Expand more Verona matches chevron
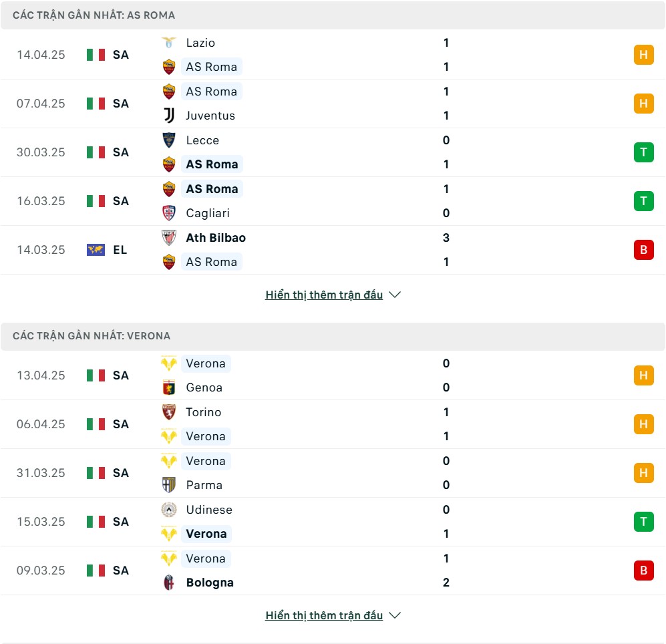Viewport: 666px width, 644px height. pos(395,615)
